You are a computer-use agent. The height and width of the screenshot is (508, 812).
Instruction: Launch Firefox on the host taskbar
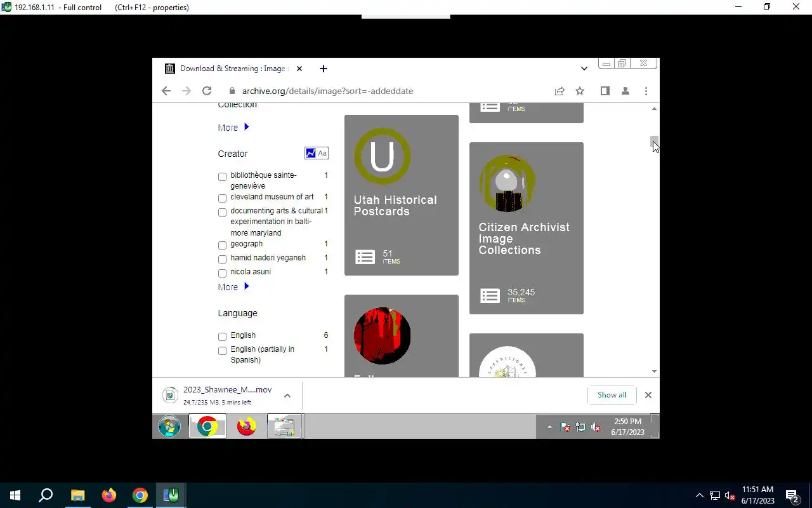pos(109,495)
